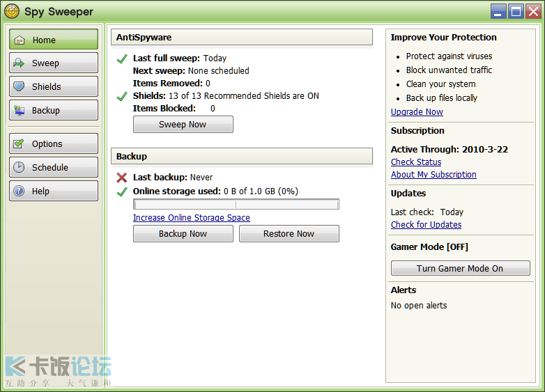
Task: Click the AntiSpyware section header
Action: 242,37
